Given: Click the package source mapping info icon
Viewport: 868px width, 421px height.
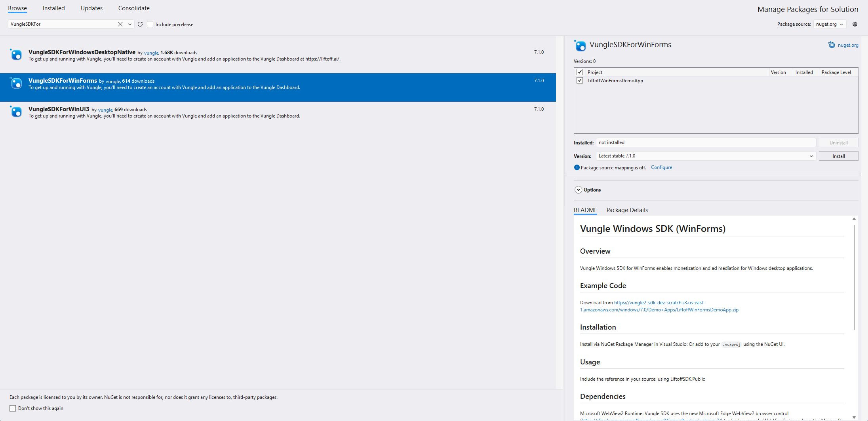Looking at the screenshot, I should pos(577,167).
